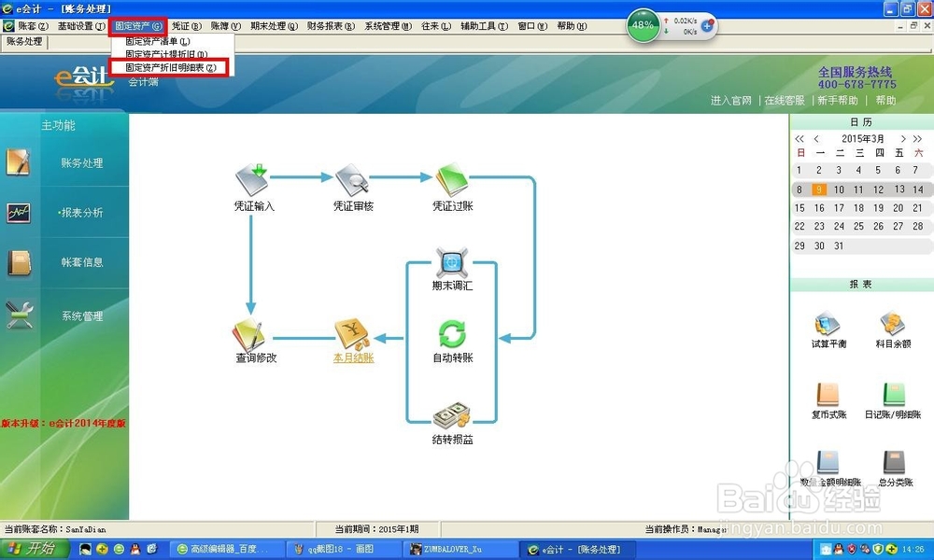Screen dimensions: 934x560
Task: Choose 固定资产清单 from the dropdown menu
Action: tap(157, 42)
